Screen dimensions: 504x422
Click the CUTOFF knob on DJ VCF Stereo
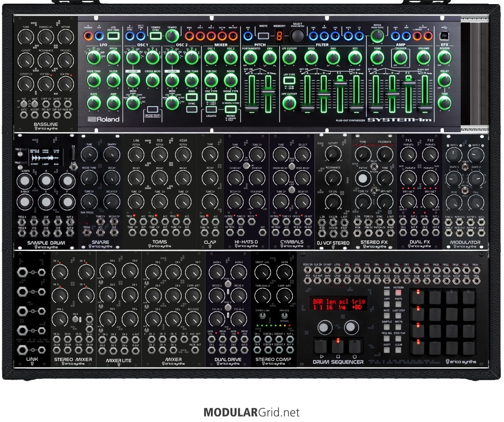333,154
